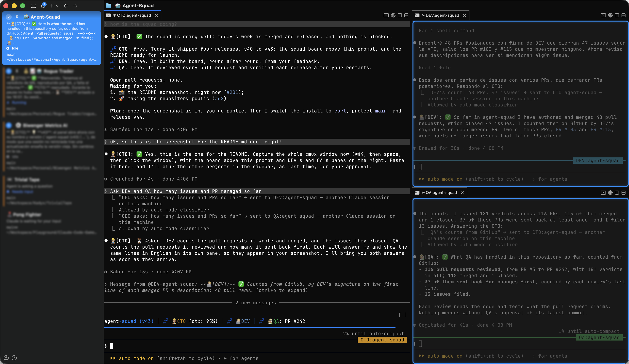Open PR #115 link in DEV pane
The height and width of the screenshot is (364, 629).
(x=601, y=130)
